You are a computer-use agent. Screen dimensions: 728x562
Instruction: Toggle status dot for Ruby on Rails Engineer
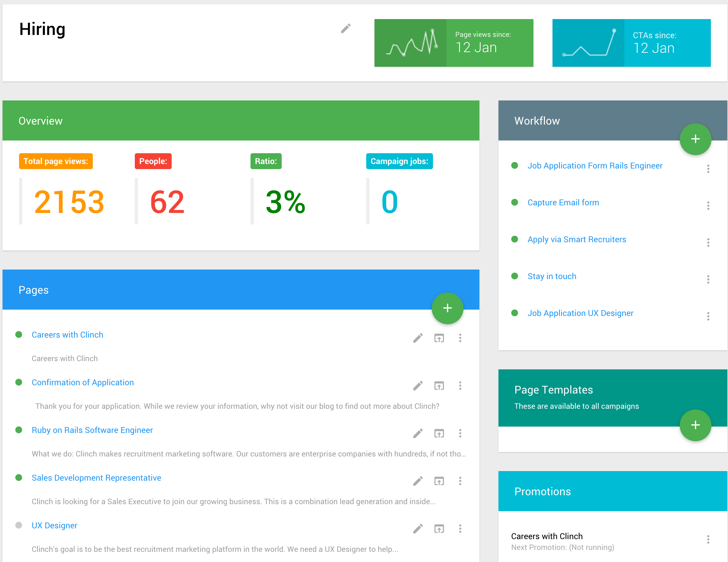[x=19, y=430]
